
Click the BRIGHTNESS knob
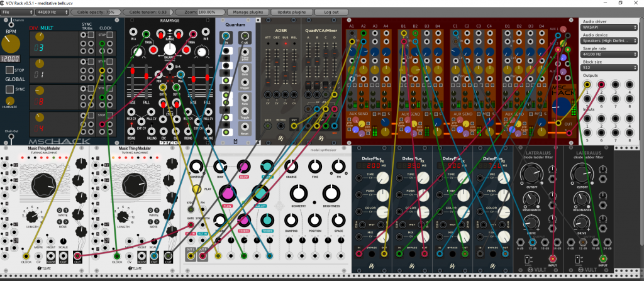point(331,193)
